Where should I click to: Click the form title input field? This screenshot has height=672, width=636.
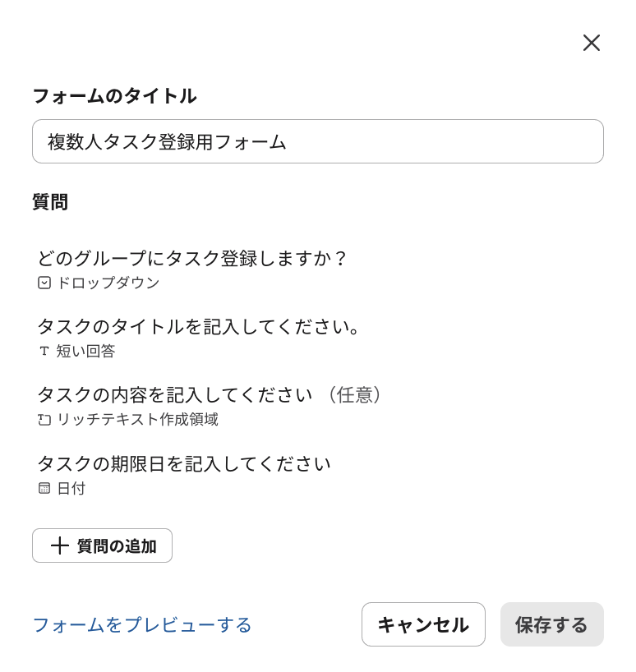coord(317,141)
